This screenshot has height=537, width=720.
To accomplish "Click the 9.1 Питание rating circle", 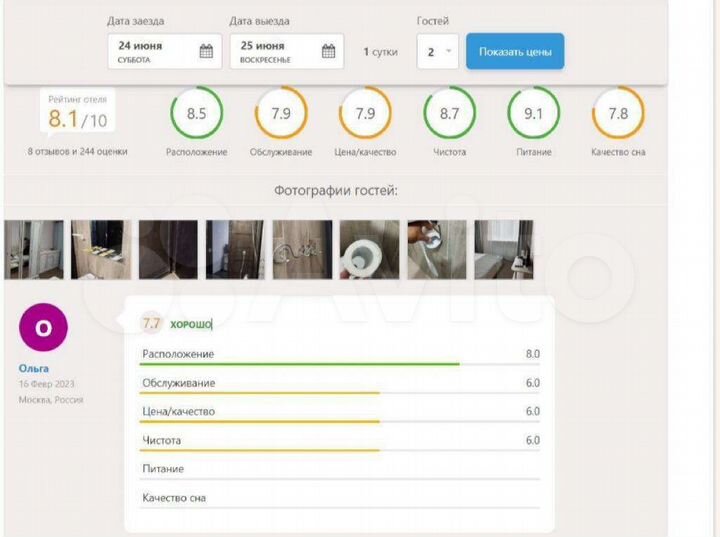I will click(533, 114).
